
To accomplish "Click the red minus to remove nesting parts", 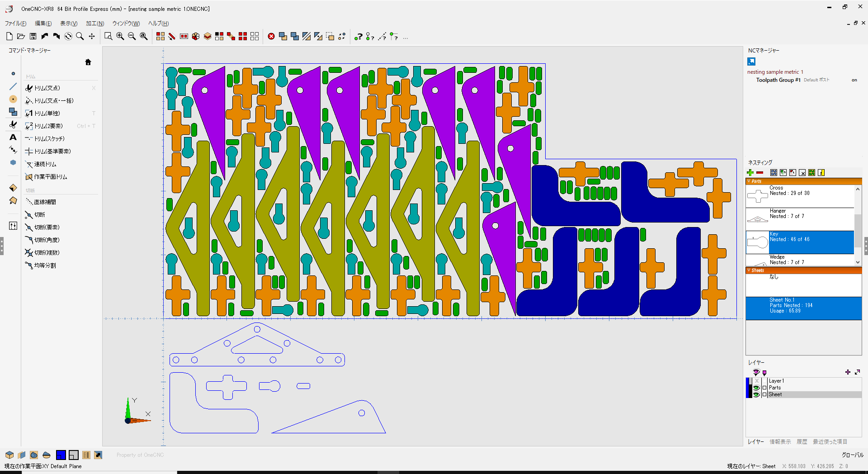I will pyautogui.click(x=760, y=173).
